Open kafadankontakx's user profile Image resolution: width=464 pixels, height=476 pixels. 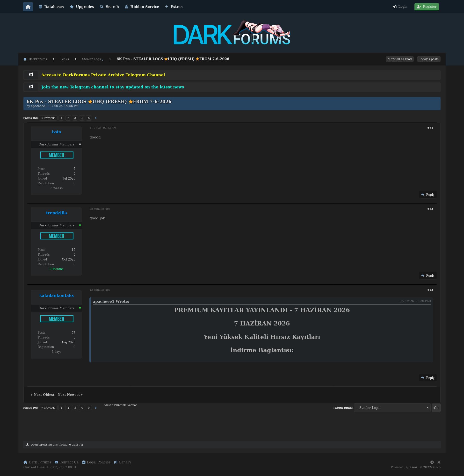[x=57, y=296]
